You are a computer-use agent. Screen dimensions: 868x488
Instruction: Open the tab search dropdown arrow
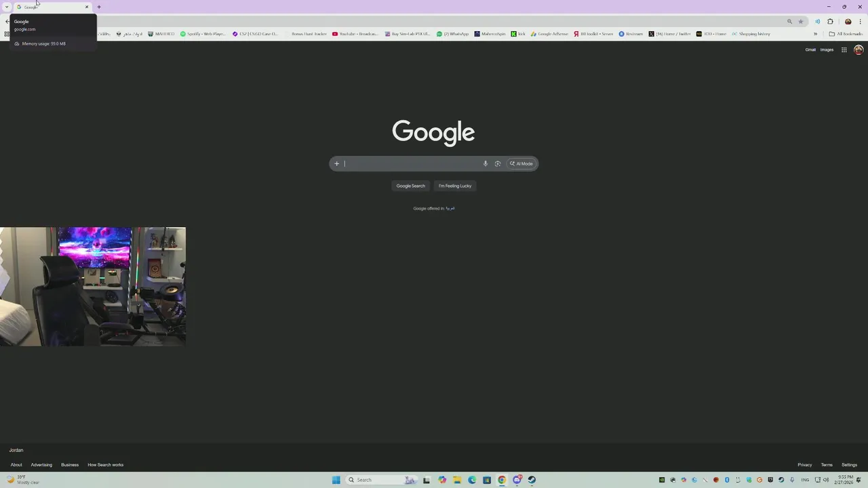(7, 7)
